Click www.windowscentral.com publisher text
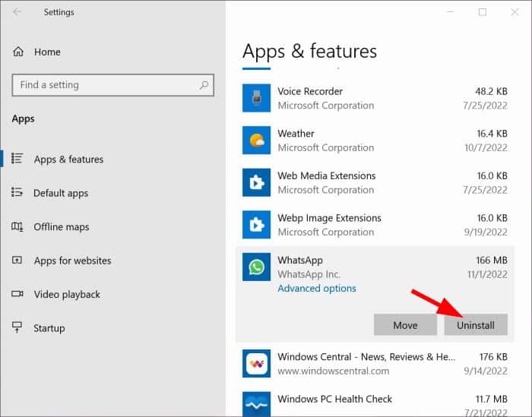The height and width of the screenshot is (417, 532). pos(333,371)
